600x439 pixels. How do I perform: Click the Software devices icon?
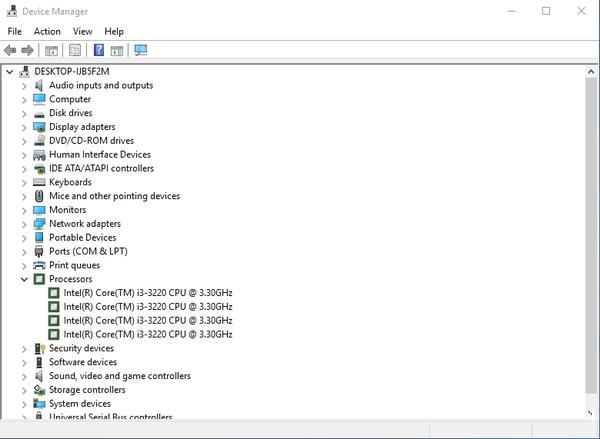point(39,362)
